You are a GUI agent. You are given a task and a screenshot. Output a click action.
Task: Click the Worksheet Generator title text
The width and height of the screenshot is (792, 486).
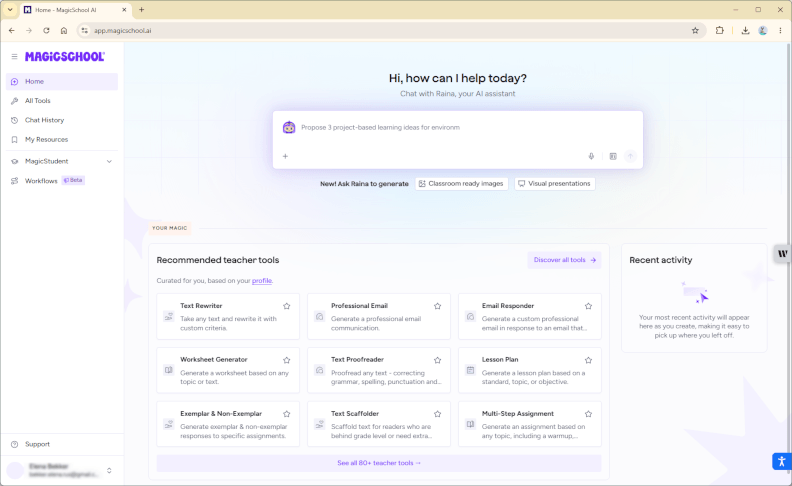click(214, 360)
